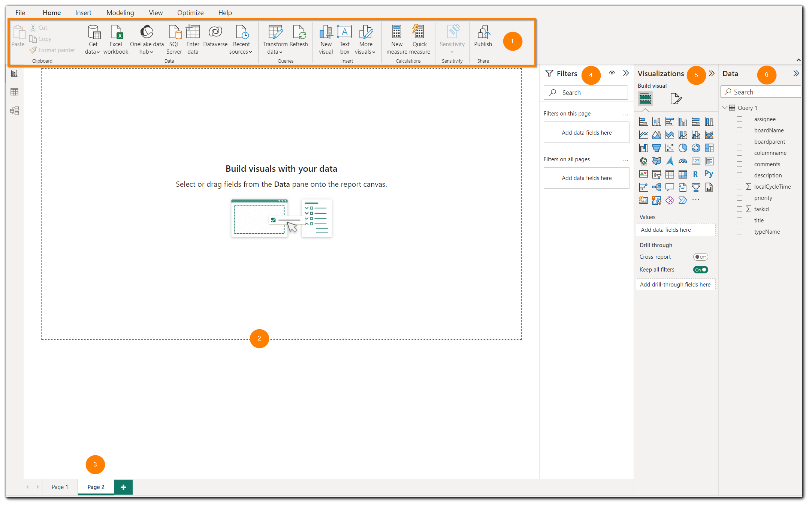Choose the Power Apps visual

(x=670, y=200)
